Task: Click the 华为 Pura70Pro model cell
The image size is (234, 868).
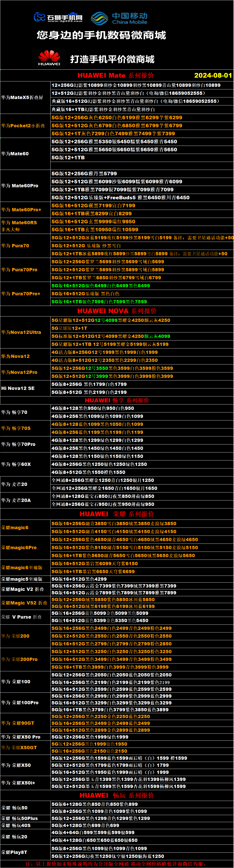Action: 25,270
